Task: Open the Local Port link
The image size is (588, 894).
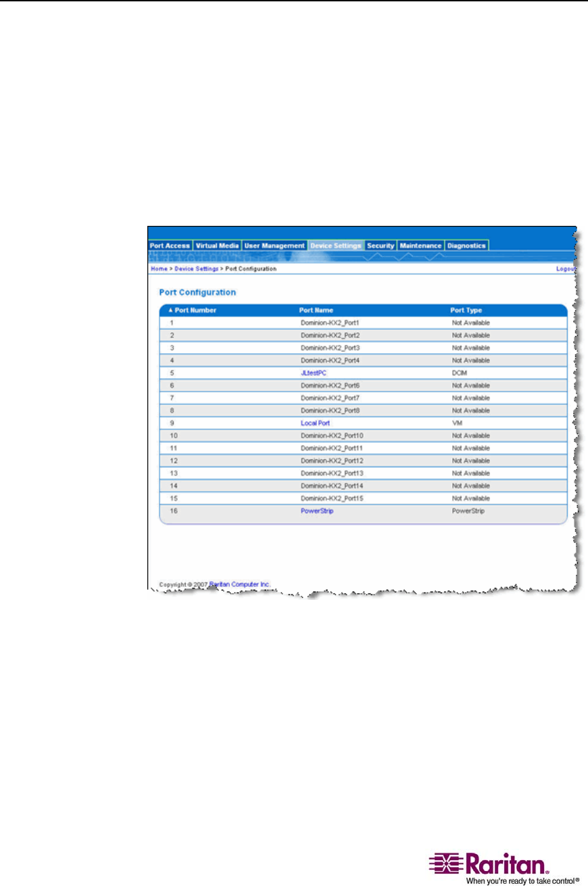Action: pyautogui.click(x=316, y=423)
